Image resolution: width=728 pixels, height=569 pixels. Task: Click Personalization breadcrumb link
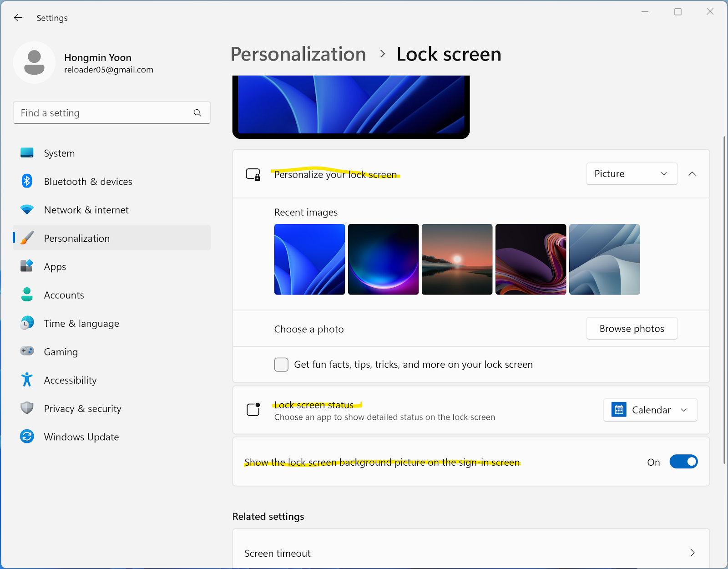point(298,54)
